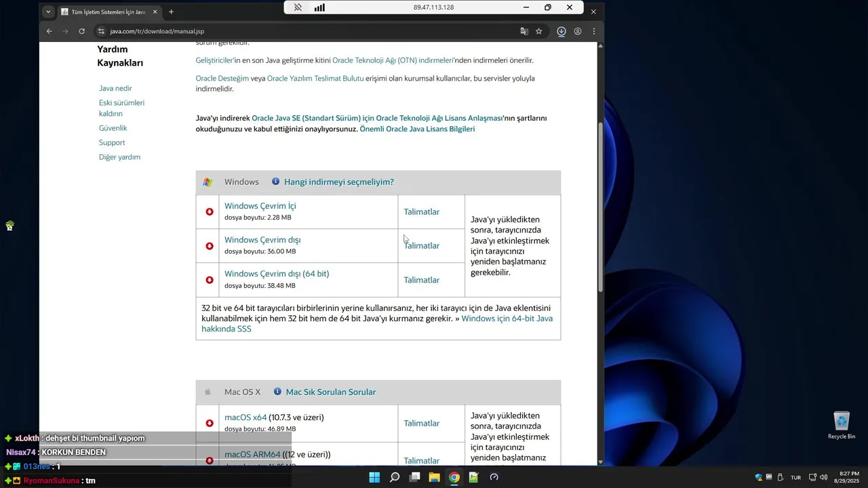Open the Support sidebar link
This screenshot has height=488, width=868.
[x=112, y=142]
